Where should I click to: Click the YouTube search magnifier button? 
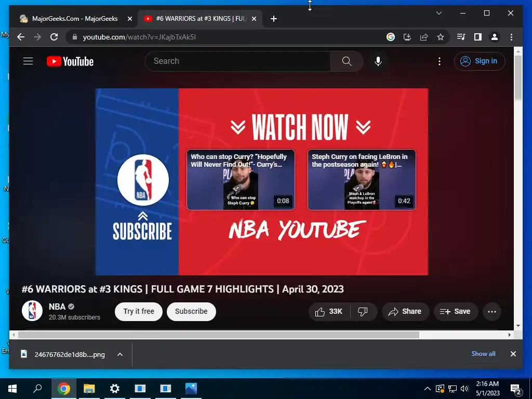click(347, 61)
